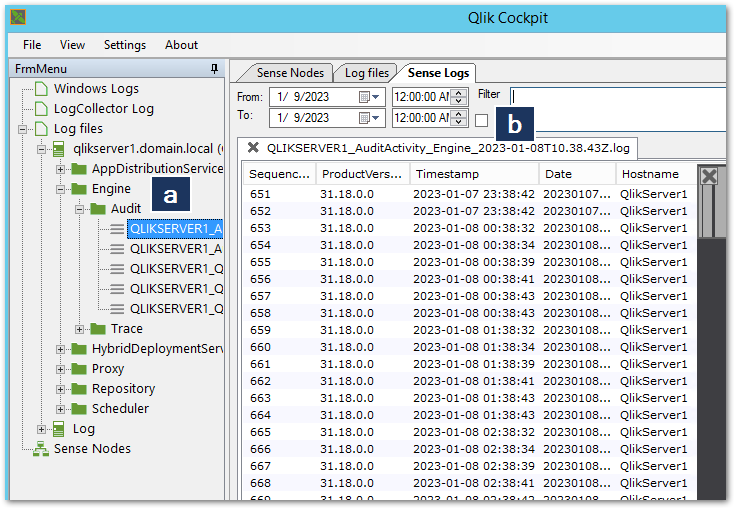Sort by the Hostname column header

[x=656, y=174]
